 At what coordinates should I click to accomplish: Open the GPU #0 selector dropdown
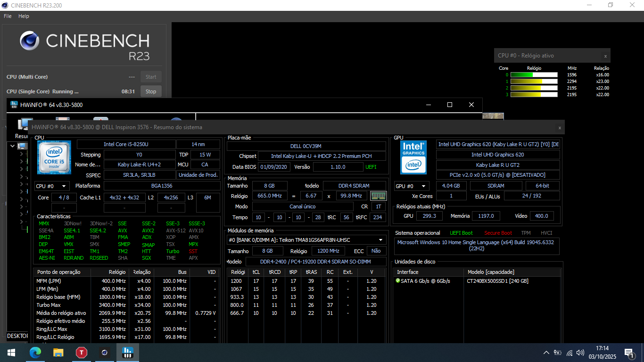[412, 186]
